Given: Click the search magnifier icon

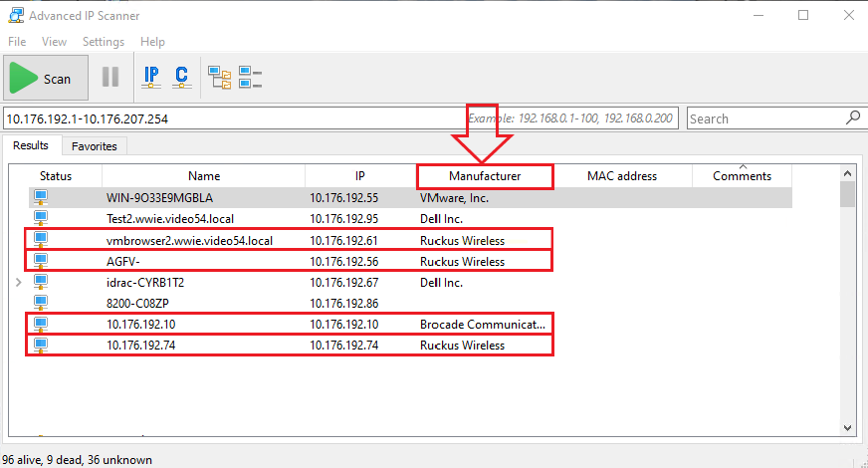Looking at the screenshot, I should tap(852, 117).
